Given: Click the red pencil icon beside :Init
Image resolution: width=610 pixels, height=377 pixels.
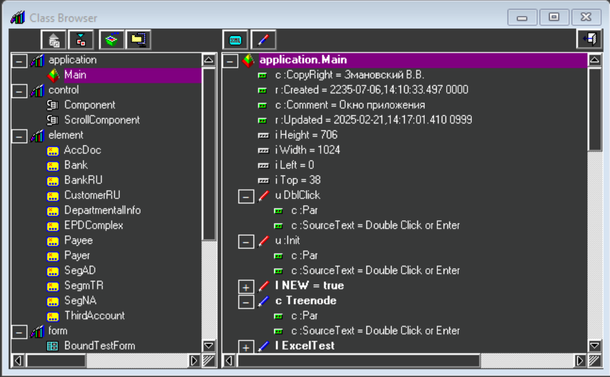Looking at the screenshot, I should (x=263, y=241).
